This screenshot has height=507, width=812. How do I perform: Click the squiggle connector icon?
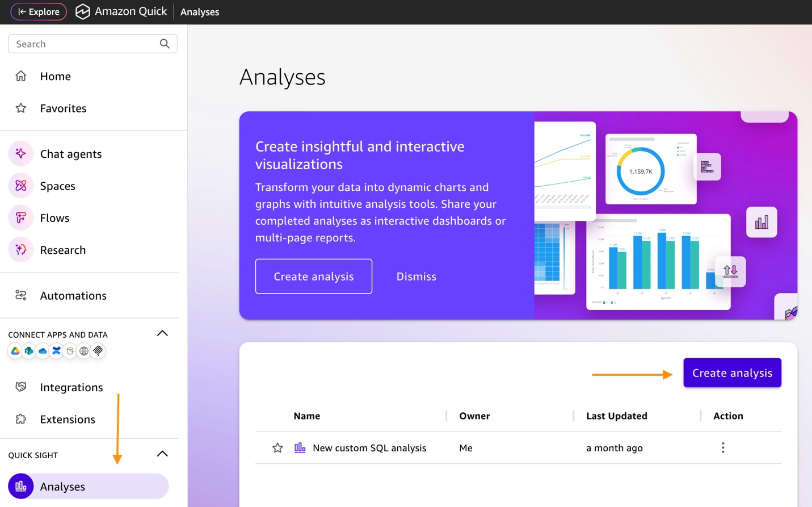pyautogui.click(x=98, y=351)
